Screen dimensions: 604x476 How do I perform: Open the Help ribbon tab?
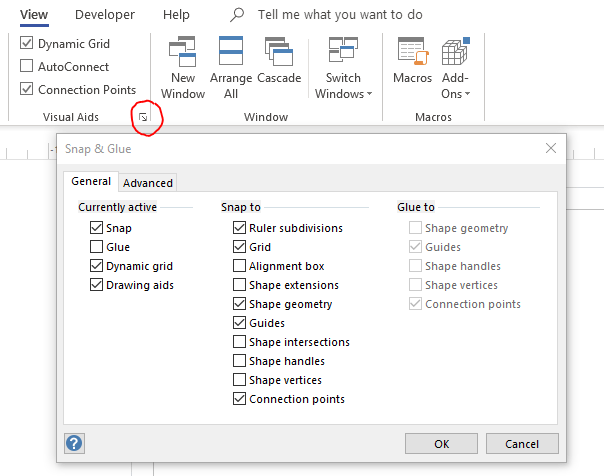click(176, 15)
